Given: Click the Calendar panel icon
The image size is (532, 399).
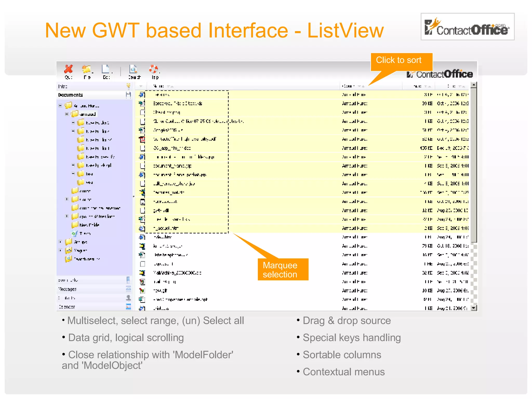Looking at the screenshot, I should (x=128, y=307).
